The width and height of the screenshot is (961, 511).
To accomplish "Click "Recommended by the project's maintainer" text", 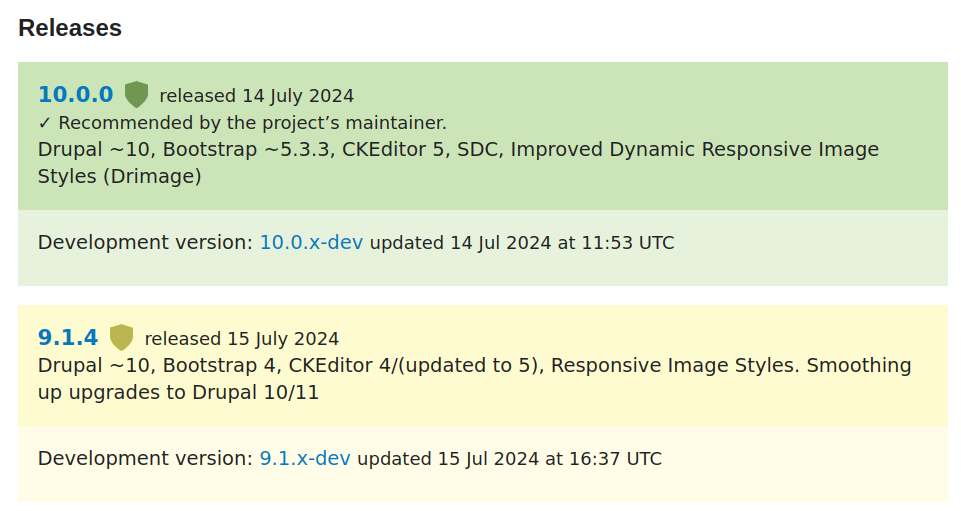I will [x=252, y=123].
